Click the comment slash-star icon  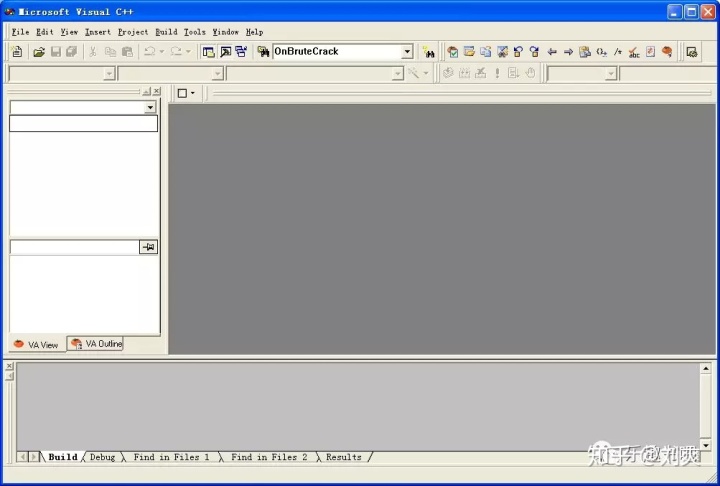point(618,52)
